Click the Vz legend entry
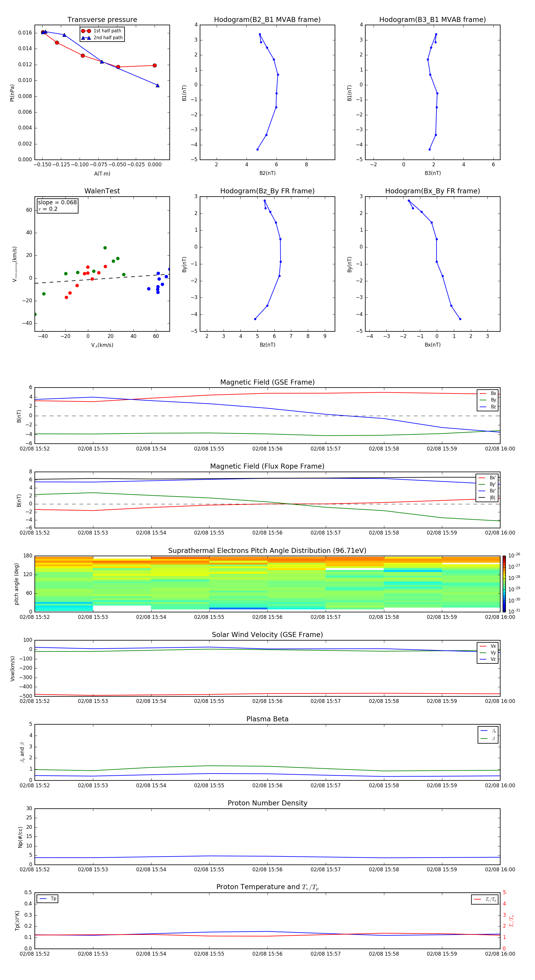The height and width of the screenshot is (980, 535). pyautogui.click(x=488, y=659)
